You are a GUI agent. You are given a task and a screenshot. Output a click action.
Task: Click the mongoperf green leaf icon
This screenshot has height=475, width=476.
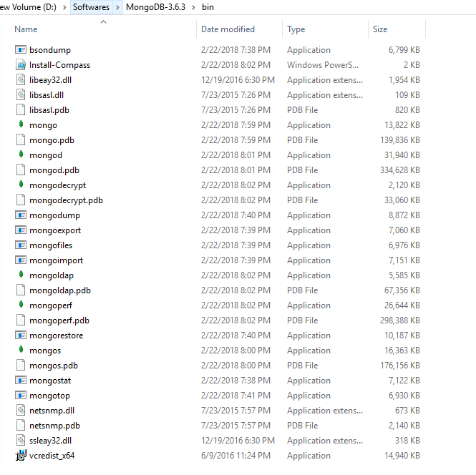click(21, 305)
